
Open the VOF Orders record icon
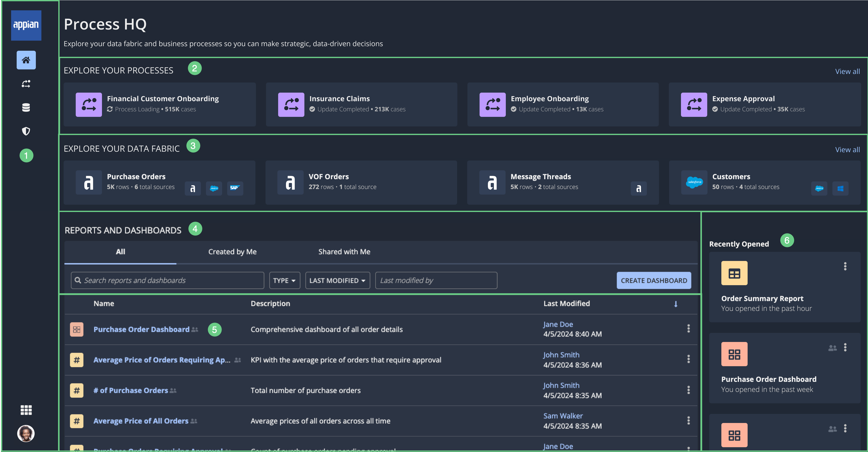[291, 182]
